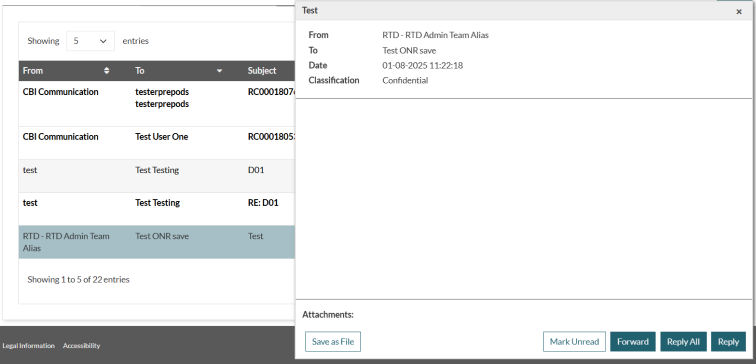Screen dimensions: 756x364
Task: Click the subject starting RC0001807
Action: (271, 92)
